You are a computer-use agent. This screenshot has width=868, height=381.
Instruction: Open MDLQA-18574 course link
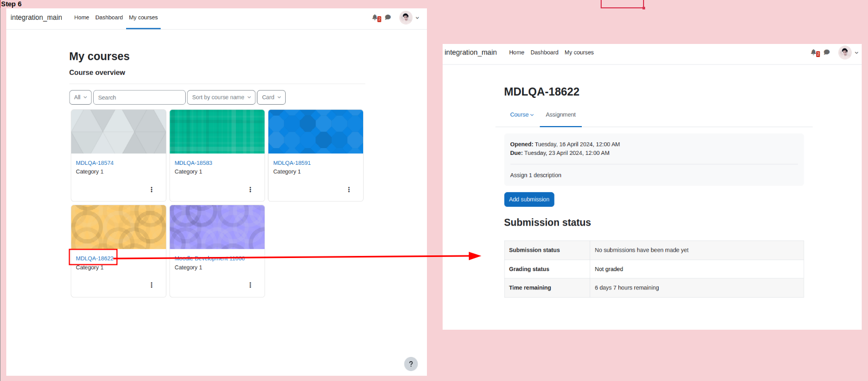coord(95,163)
